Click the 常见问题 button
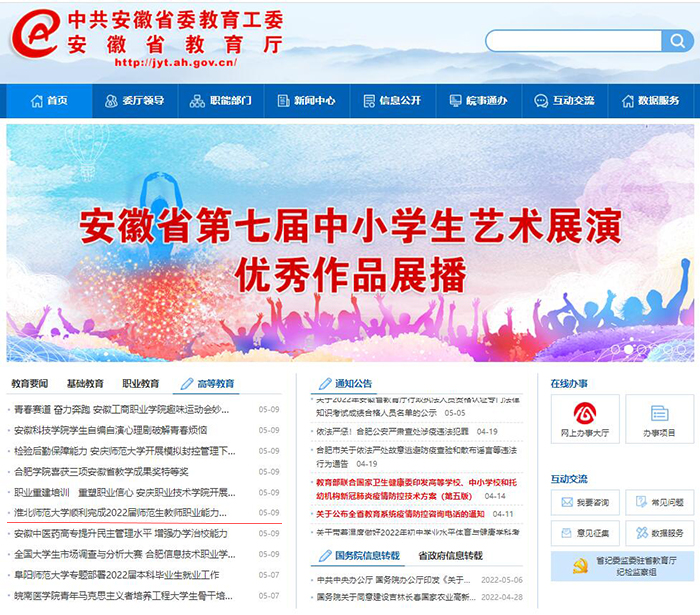This screenshot has width=700, height=615. pos(659,503)
